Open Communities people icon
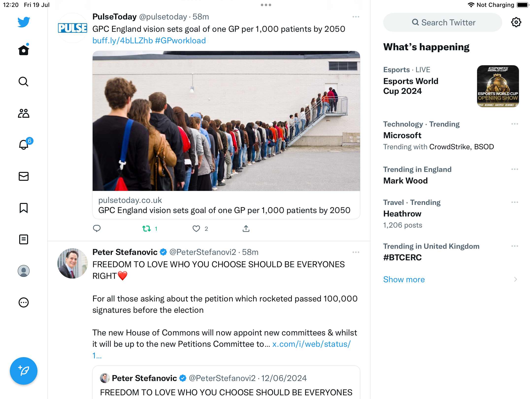The height and width of the screenshot is (399, 532). coord(24,113)
